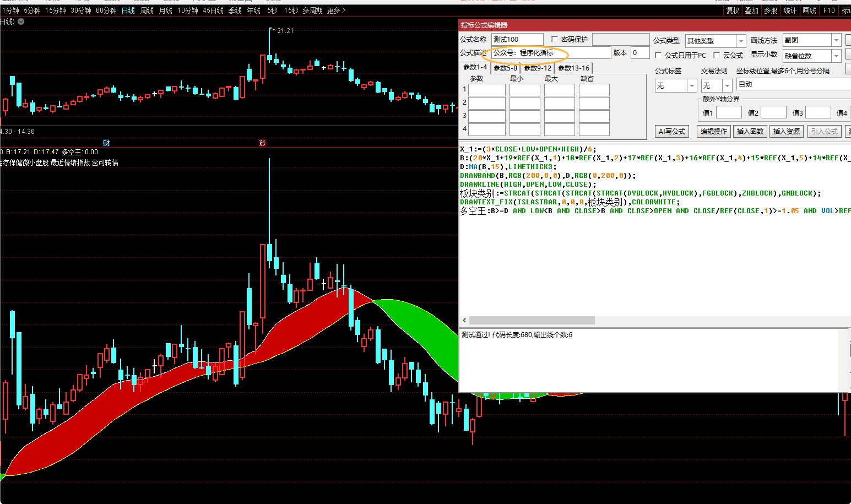Image resolution: width=851 pixels, height=504 pixels.
Task: Click the AI写公式 button
Action: coord(672,131)
